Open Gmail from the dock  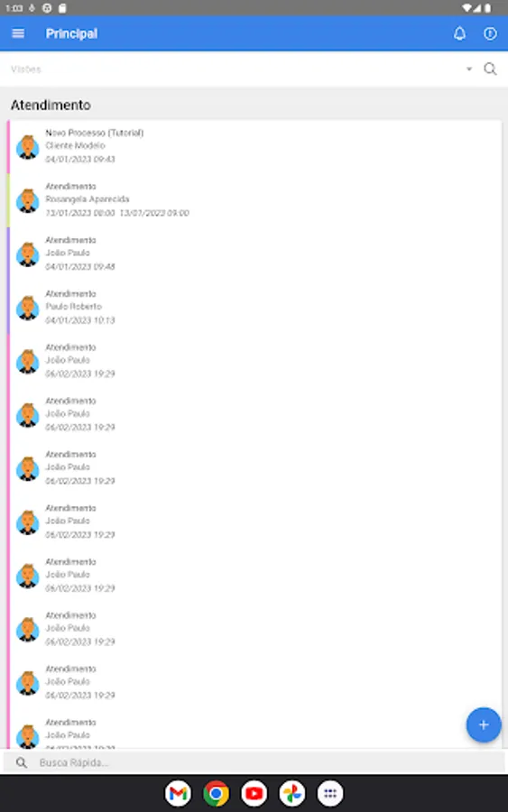coord(178,793)
